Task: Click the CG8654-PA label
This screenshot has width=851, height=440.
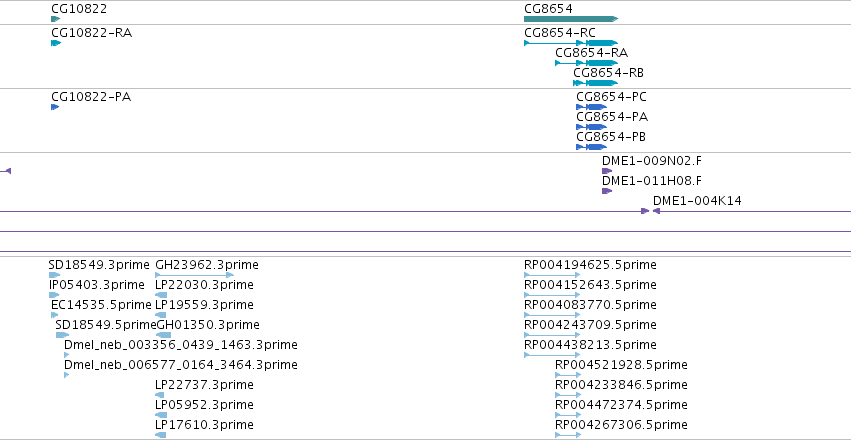Action: pos(612,117)
